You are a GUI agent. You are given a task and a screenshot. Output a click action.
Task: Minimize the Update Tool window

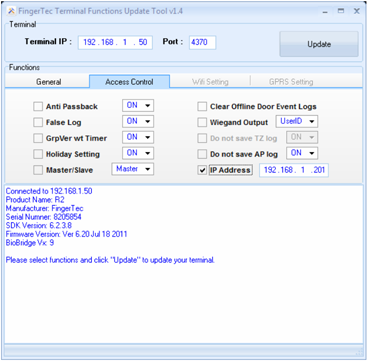coord(325,11)
